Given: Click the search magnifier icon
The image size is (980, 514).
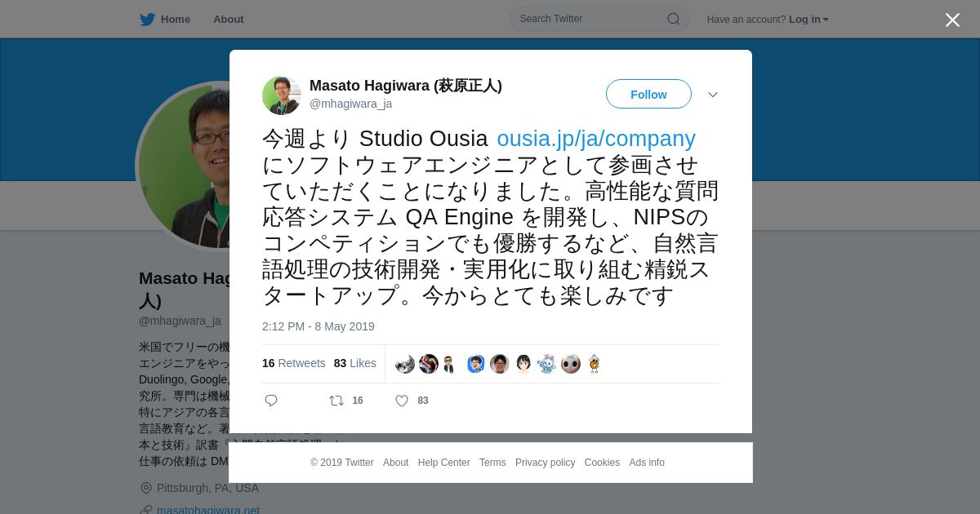Looking at the screenshot, I should pos(674,19).
